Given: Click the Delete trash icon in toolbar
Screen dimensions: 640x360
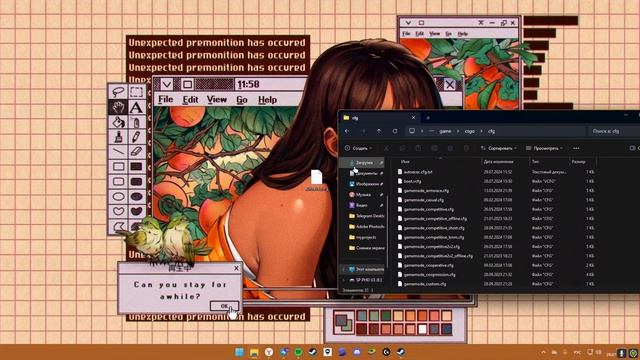Looking at the screenshot, I should pyautogui.click(x=466, y=148).
